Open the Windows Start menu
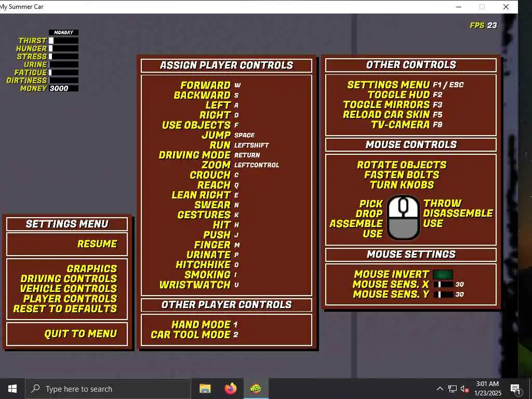This screenshot has height=399, width=532. (x=12, y=389)
